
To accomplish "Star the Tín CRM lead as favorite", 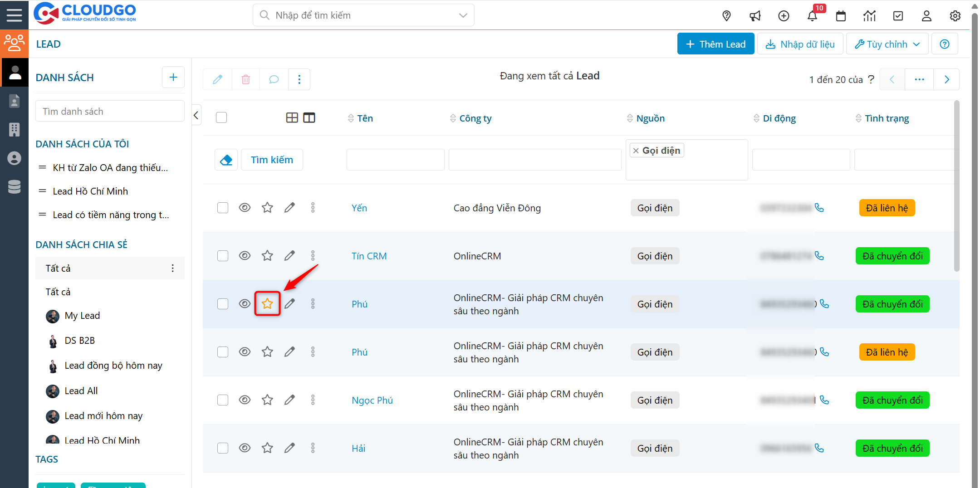I will tap(267, 255).
